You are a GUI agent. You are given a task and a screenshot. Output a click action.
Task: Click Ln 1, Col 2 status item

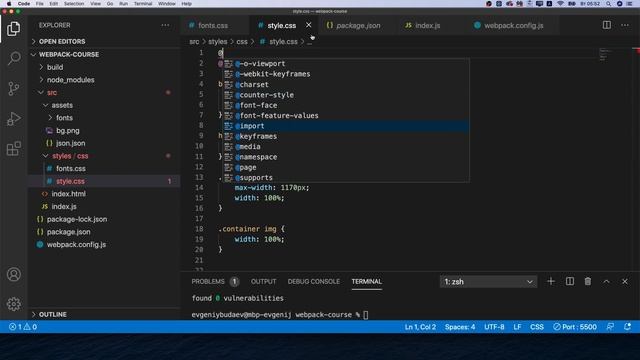point(420,327)
